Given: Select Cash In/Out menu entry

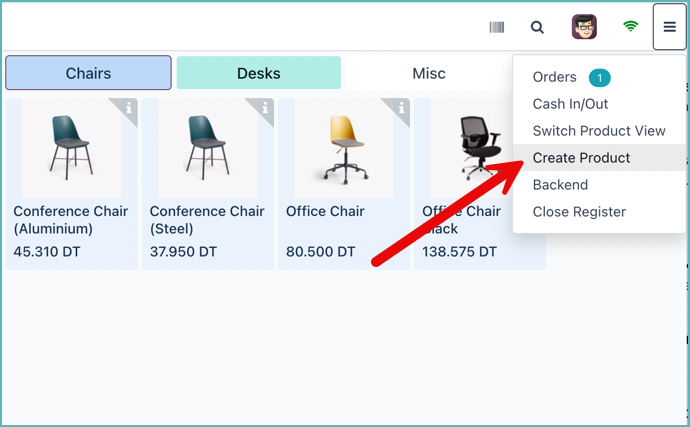Looking at the screenshot, I should coord(570,104).
